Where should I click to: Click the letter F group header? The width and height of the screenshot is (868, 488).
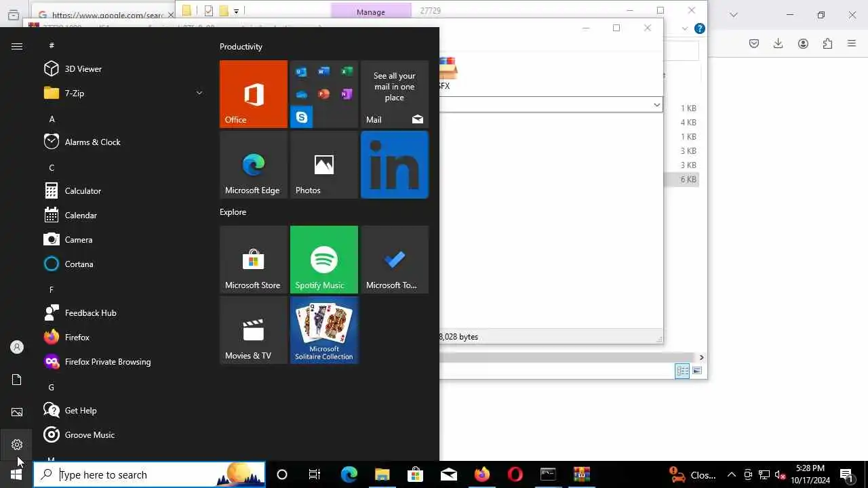coord(52,289)
